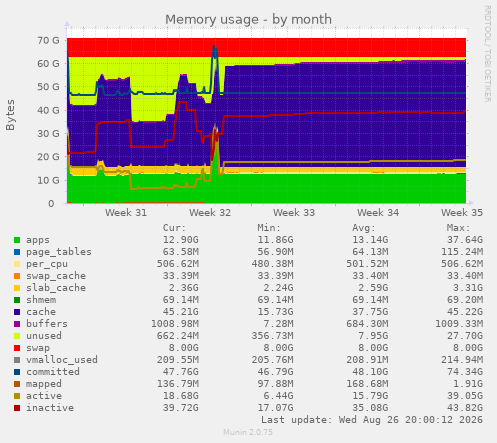Click the 'Cur:' column header
The width and height of the screenshot is (497, 443).
coord(174,228)
